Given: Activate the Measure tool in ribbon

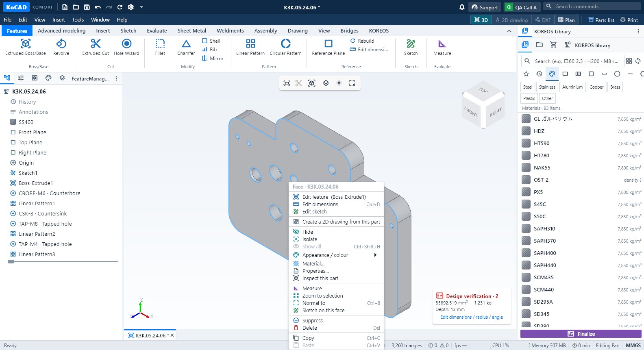Looking at the screenshot, I should coord(442,47).
